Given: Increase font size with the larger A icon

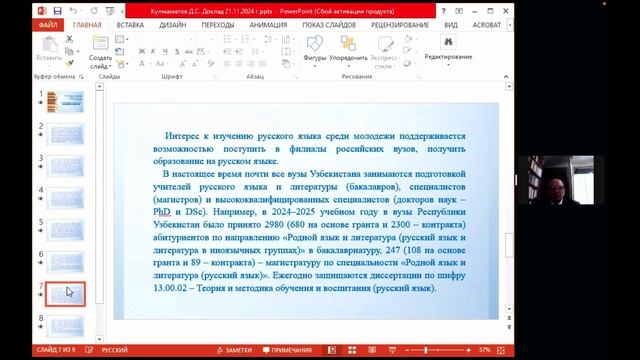Looking at the screenshot, I should [x=183, y=64].
